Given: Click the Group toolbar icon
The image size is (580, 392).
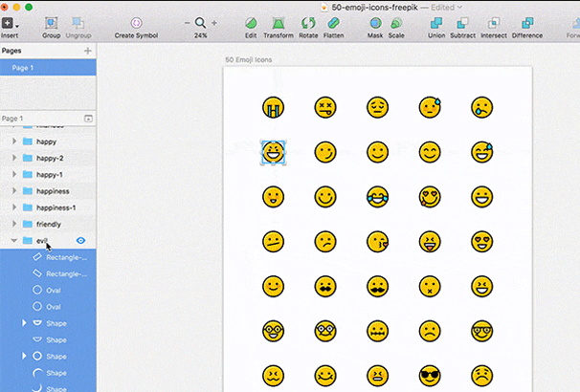Looking at the screenshot, I should pyautogui.click(x=51, y=22).
